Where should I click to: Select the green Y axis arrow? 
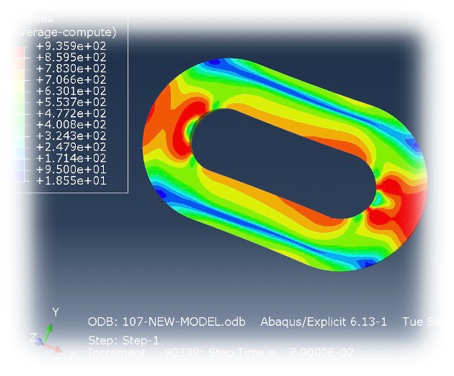[x=48, y=332]
